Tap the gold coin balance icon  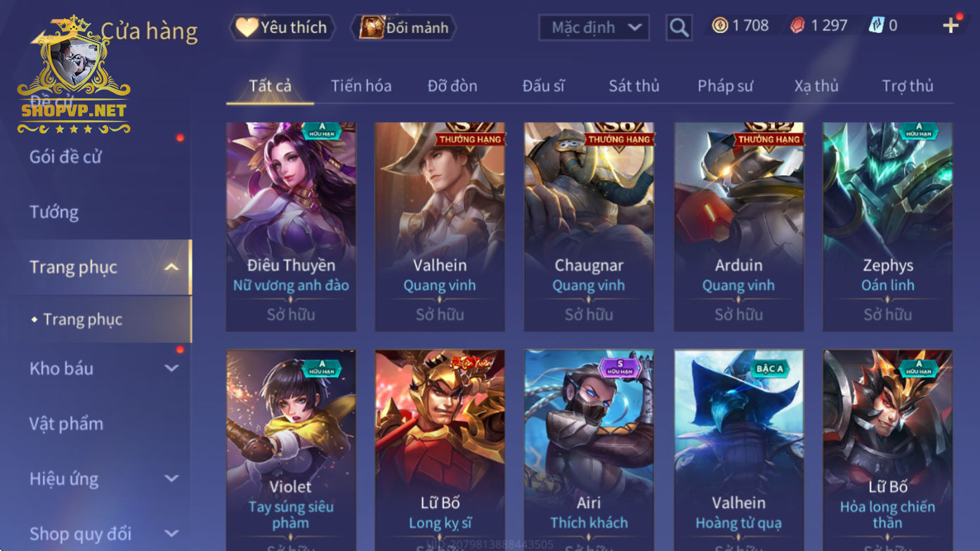(720, 26)
